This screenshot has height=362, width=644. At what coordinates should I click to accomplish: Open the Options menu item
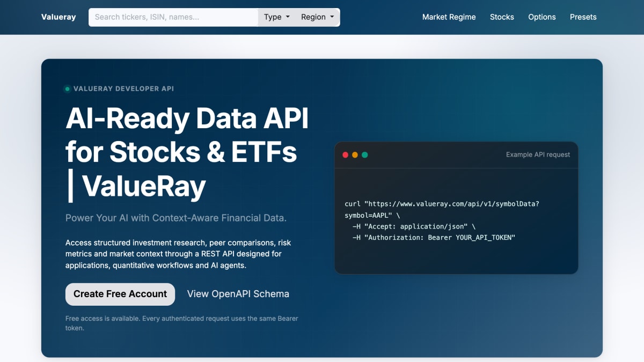[542, 17]
